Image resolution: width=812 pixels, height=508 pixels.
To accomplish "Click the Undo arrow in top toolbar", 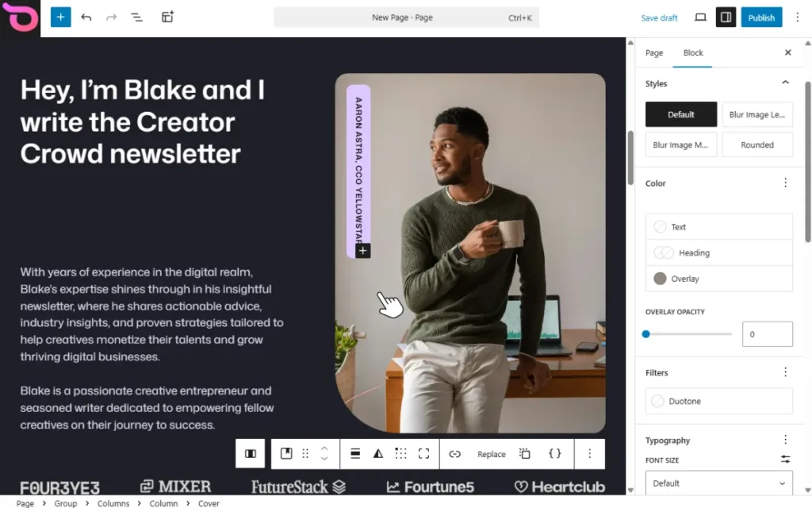I will point(86,17).
